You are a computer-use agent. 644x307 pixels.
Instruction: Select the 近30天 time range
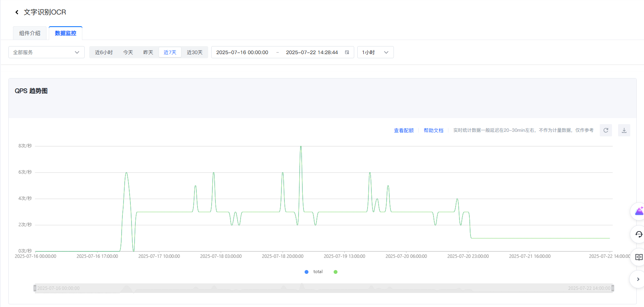click(x=194, y=52)
